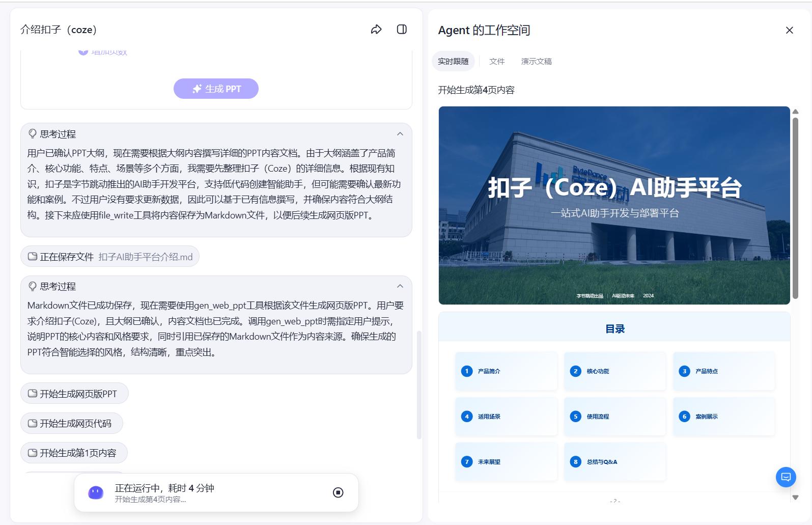Click the cover slide thumbnail
812x525 pixels.
(614, 205)
